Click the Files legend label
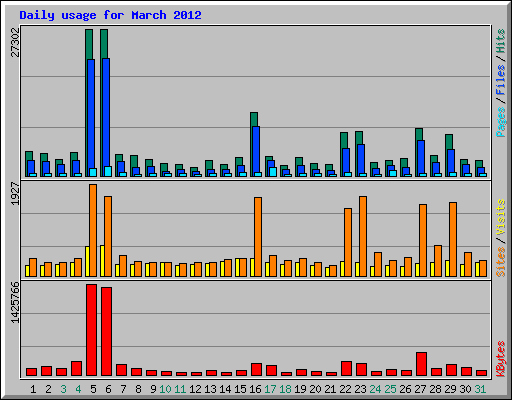 (x=501, y=80)
